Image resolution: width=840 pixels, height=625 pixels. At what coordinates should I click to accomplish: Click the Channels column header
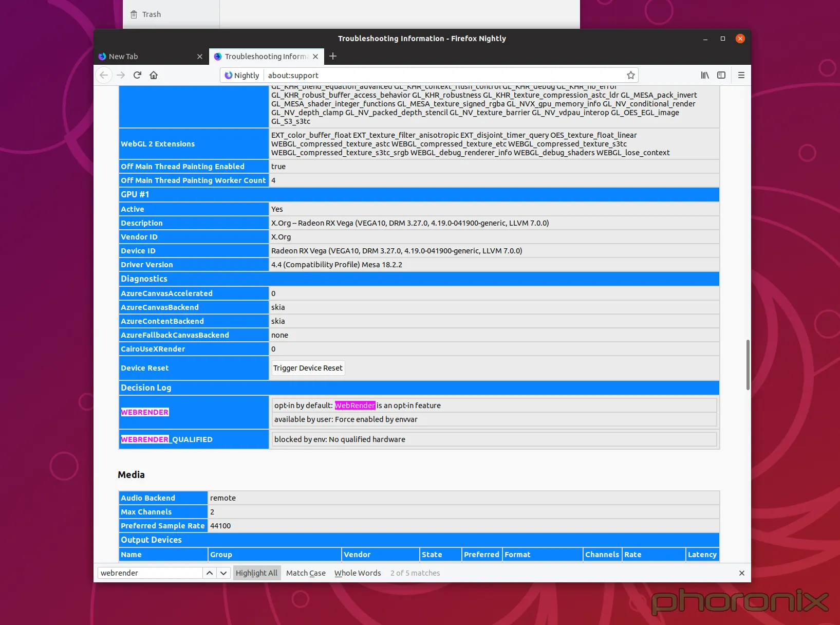pyautogui.click(x=602, y=555)
